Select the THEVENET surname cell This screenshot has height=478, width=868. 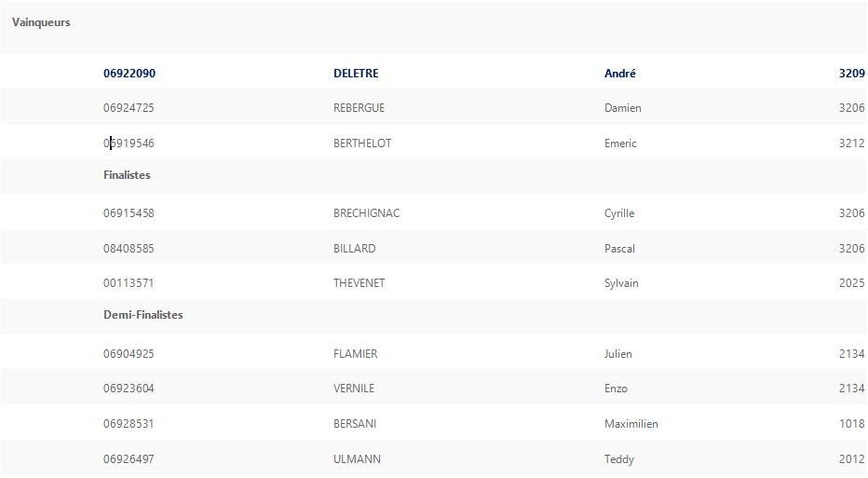(359, 283)
